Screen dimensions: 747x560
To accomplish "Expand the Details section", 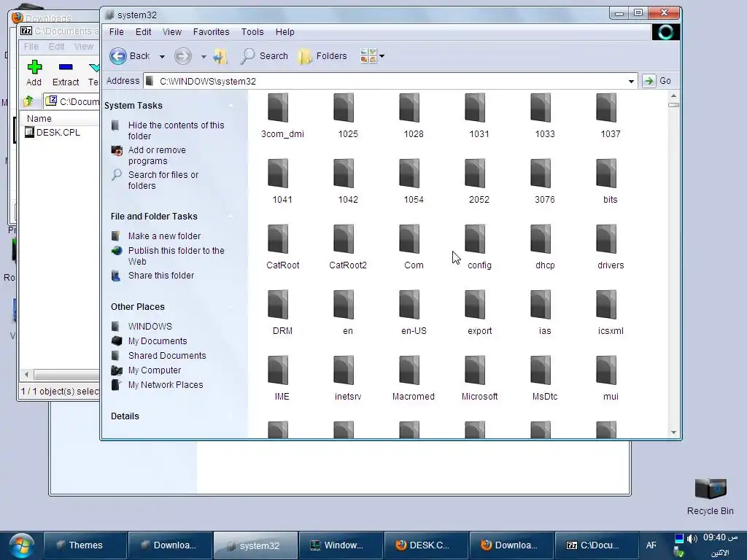I will pyautogui.click(x=231, y=416).
